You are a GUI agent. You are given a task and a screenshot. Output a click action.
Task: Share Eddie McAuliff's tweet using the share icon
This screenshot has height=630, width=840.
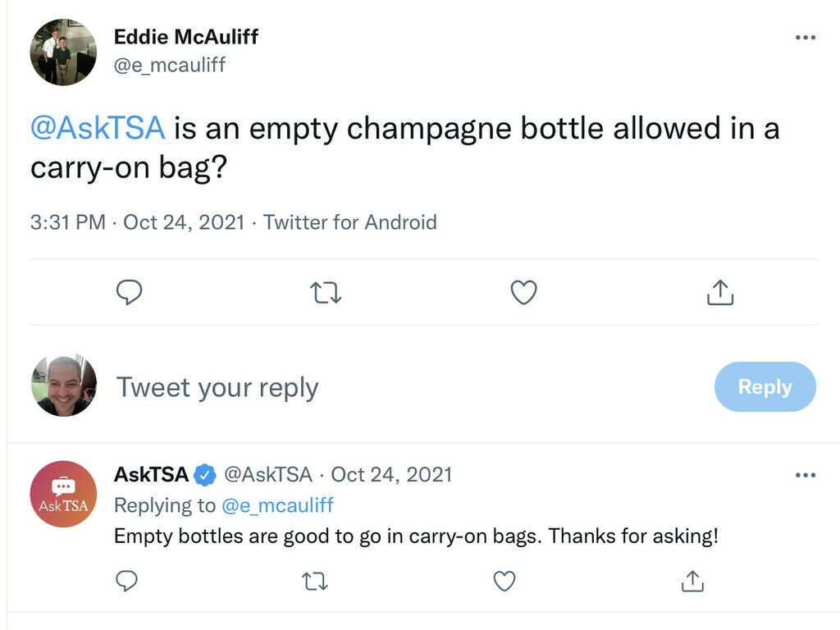pyautogui.click(x=720, y=293)
